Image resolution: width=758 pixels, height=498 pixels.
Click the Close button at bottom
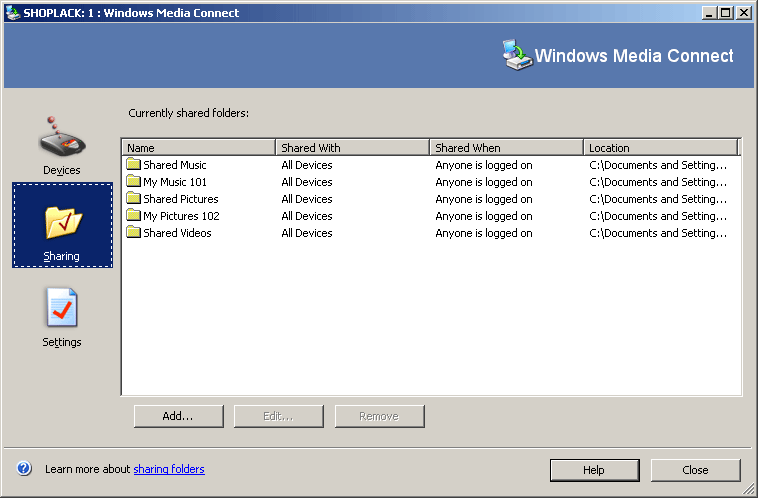[x=695, y=470]
